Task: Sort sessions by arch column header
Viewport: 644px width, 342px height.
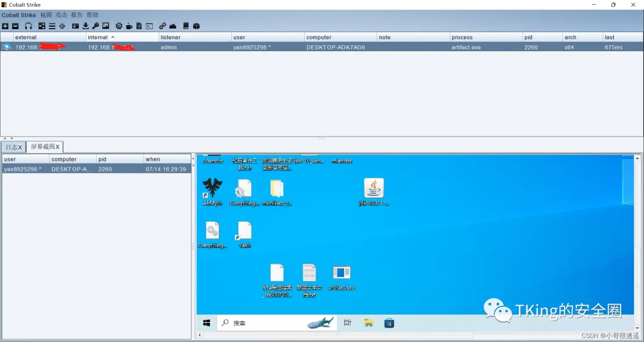Action: [x=583, y=38]
